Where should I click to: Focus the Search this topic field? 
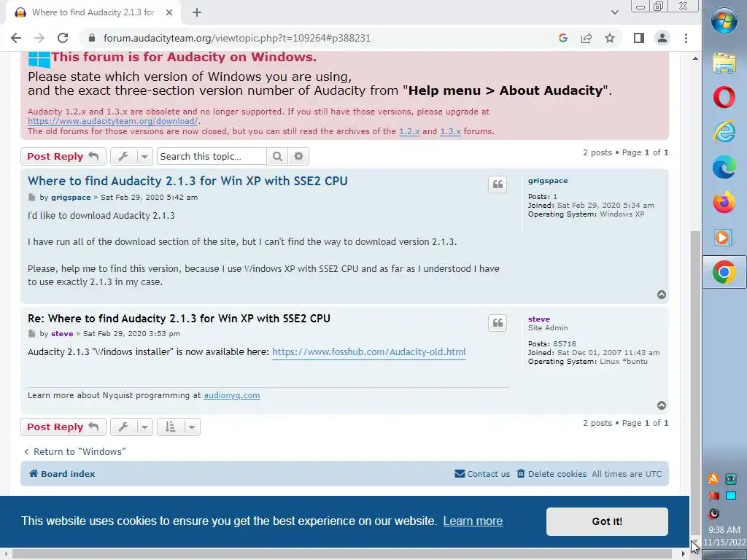212,156
